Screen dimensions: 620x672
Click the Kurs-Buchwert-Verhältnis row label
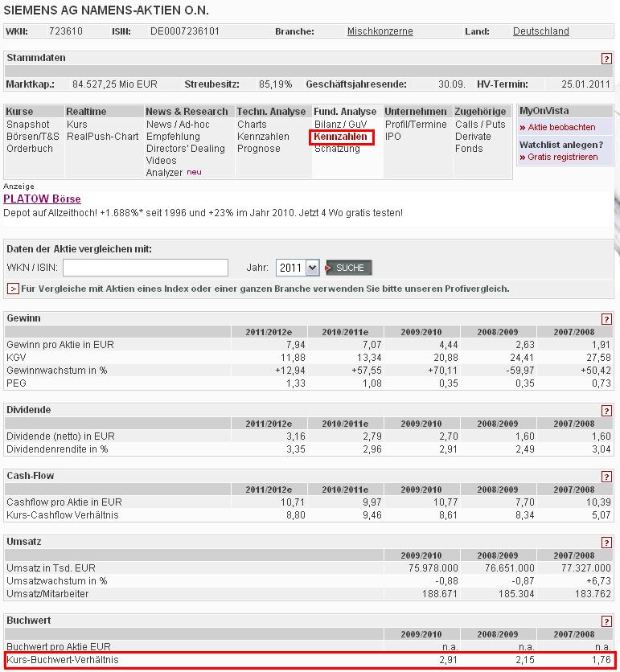63,660
